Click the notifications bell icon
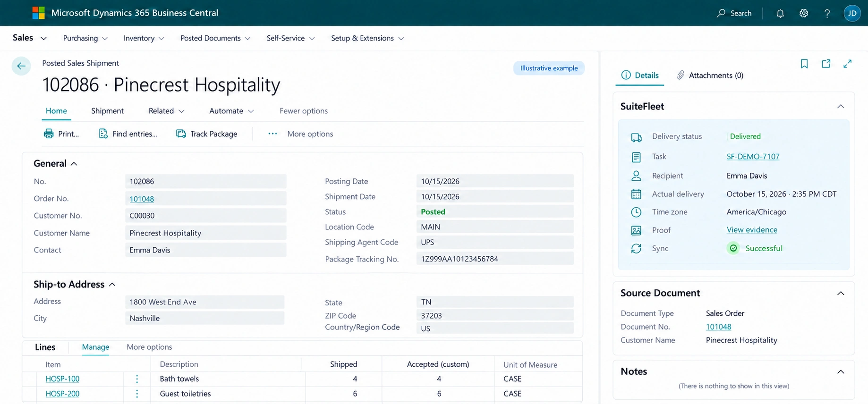The image size is (868, 404). (780, 13)
